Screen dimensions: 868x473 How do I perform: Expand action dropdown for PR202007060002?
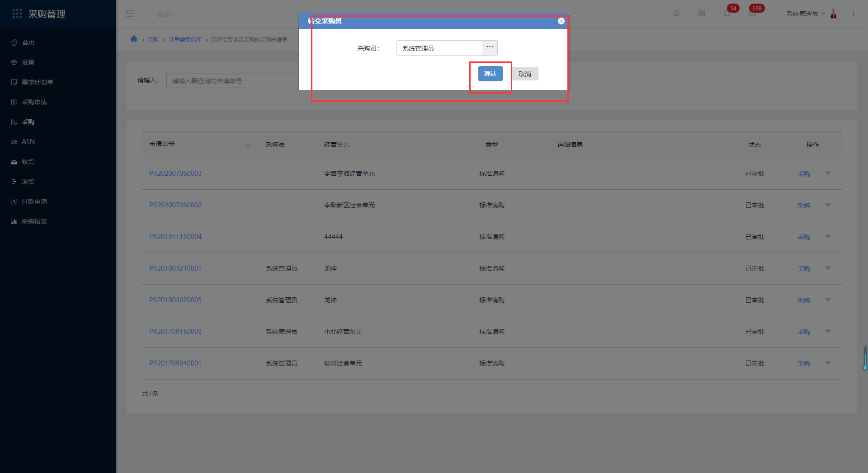(828, 205)
